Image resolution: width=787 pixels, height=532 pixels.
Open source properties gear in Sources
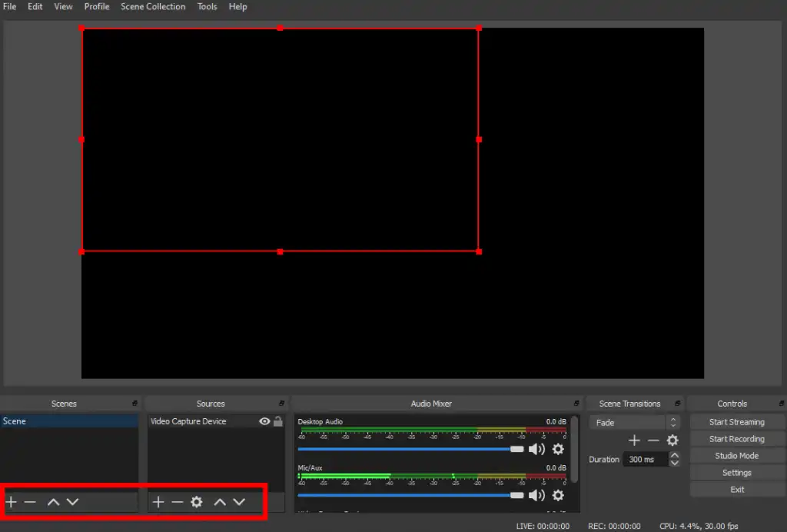coord(197,501)
